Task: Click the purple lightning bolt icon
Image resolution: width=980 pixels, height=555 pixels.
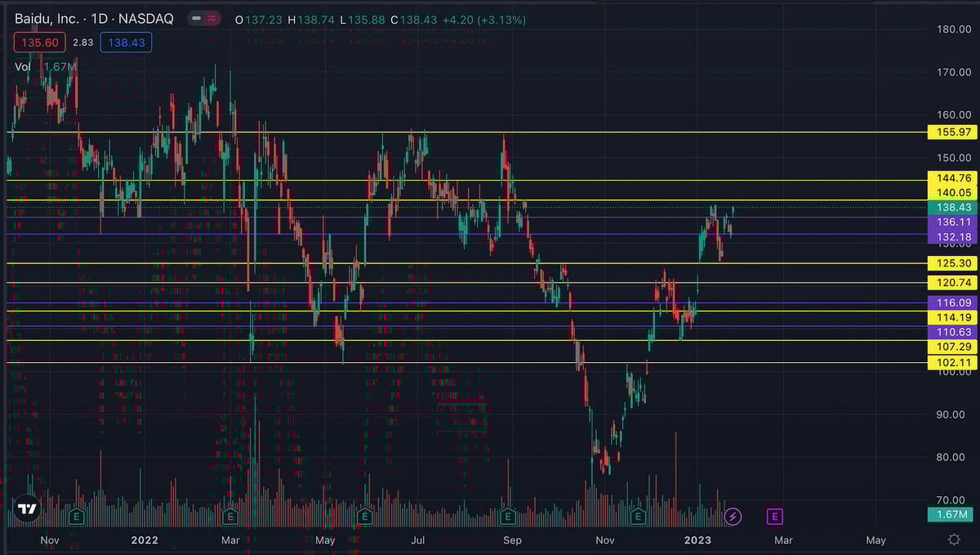Action: pos(733,516)
